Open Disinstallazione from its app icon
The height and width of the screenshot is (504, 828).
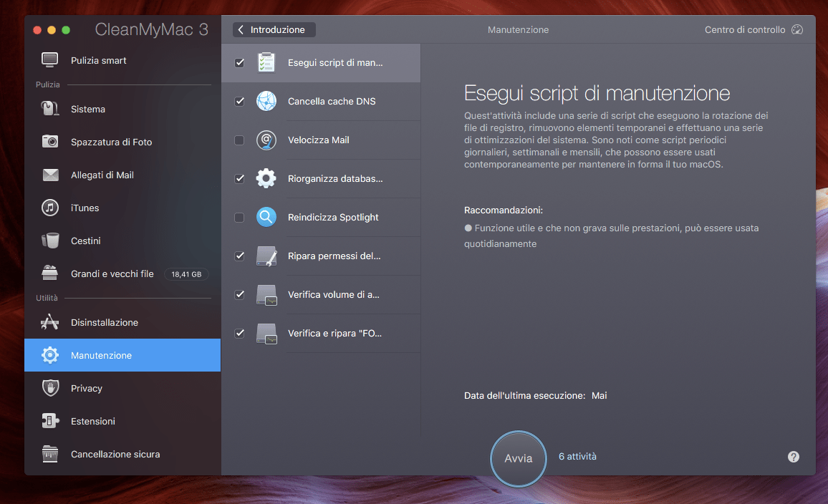click(49, 322)
